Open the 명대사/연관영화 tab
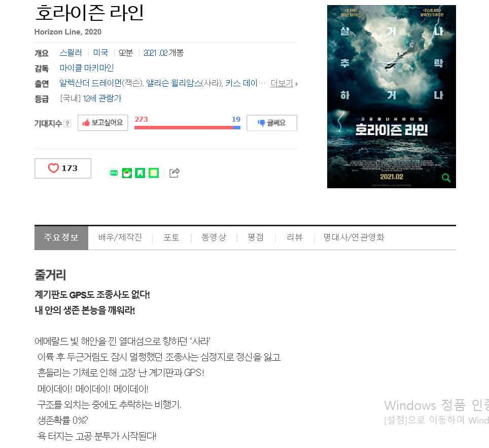Image resolution: width=489 pixels, height=448 pixels. (x=354, y=237)
